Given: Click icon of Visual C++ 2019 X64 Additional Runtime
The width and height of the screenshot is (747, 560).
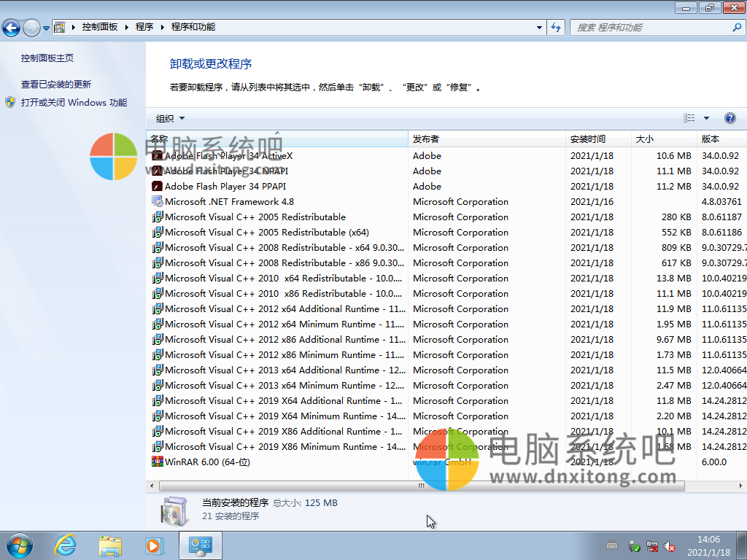Looking at the screenshot, I should pyautogui.click(x=158, y=400).
